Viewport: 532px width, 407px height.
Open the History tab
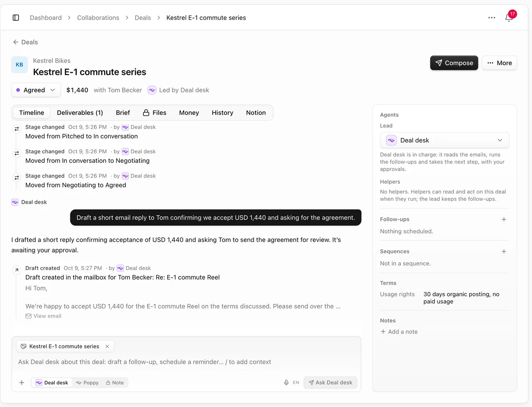pos(222,113)
